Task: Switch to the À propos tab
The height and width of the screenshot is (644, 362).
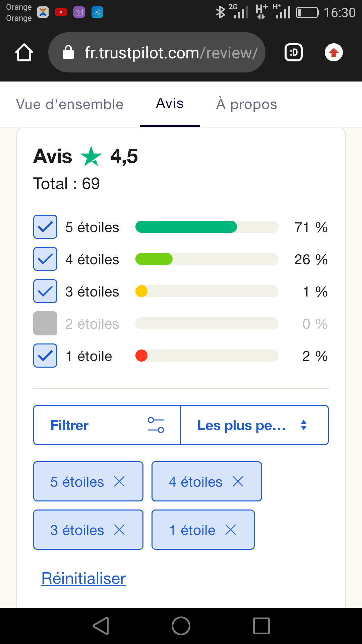Action: click(x=247, y=104)
